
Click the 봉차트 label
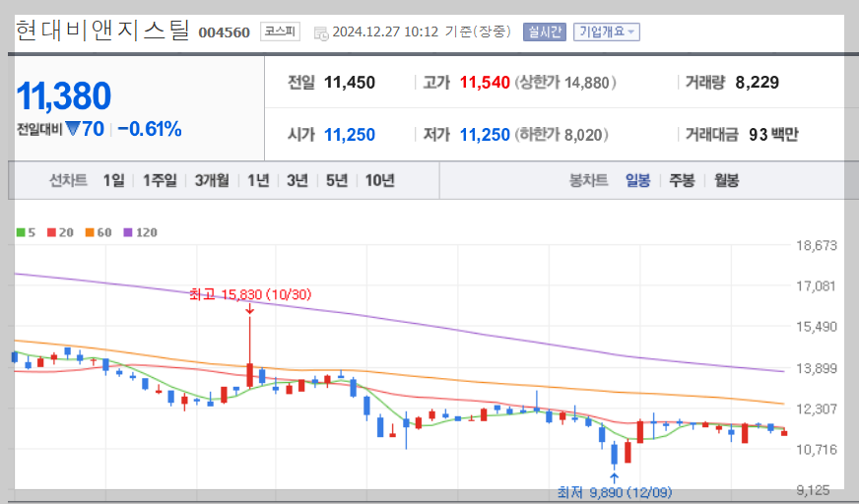tap(589, 180)
